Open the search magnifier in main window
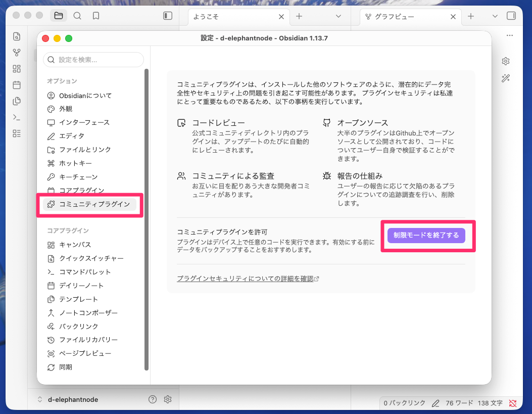Image resolution: width=532 pixels, height=414 pixels. pyautogui.click(x=77, y=16)
